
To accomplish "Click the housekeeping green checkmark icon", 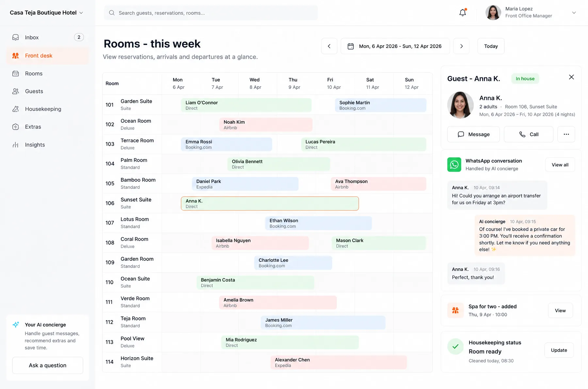I will (x=455, y=347).
